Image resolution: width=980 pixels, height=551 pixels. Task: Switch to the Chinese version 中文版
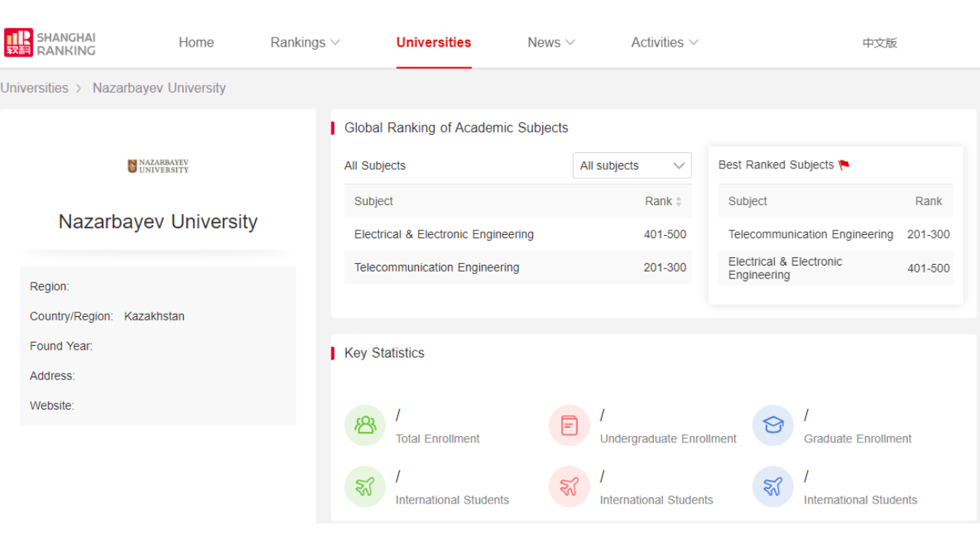pos(879,44)
